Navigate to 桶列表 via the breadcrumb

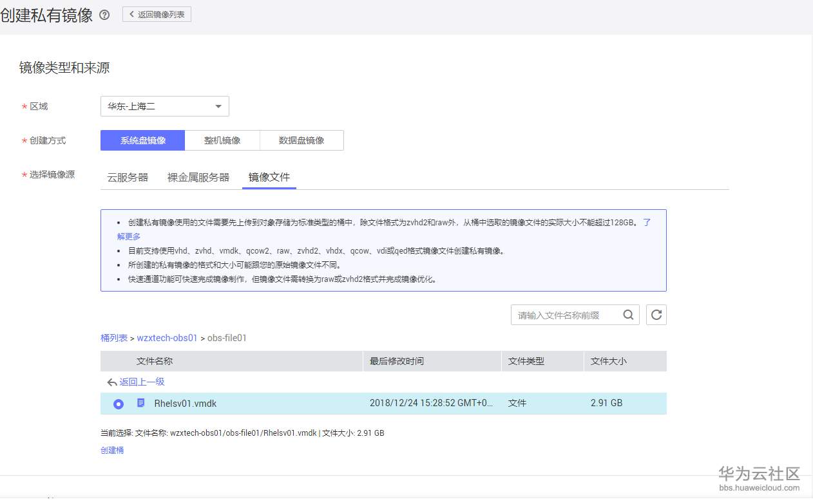(x=114, y=337)
